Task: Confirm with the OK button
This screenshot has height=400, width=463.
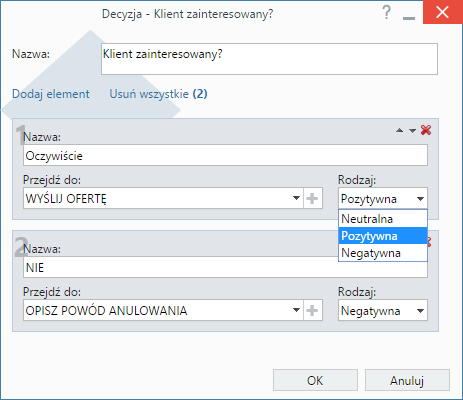Action: click(x=315, y=380)
